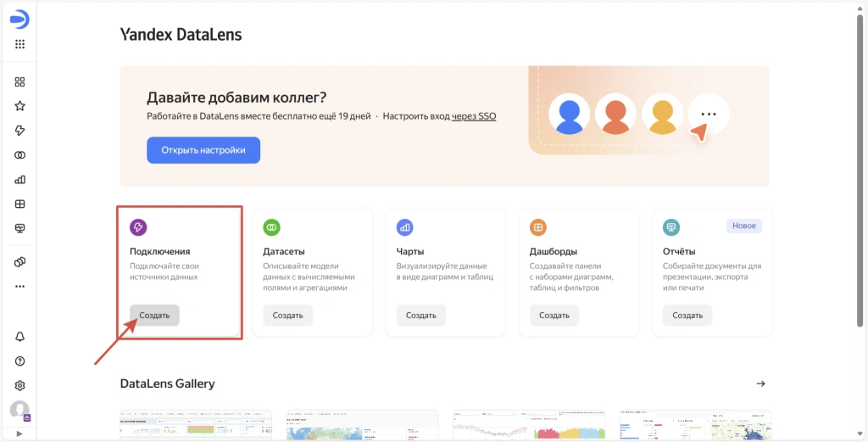Open Favorites star in sidebar
Screen dimensions: 868x442
[19, 106]
